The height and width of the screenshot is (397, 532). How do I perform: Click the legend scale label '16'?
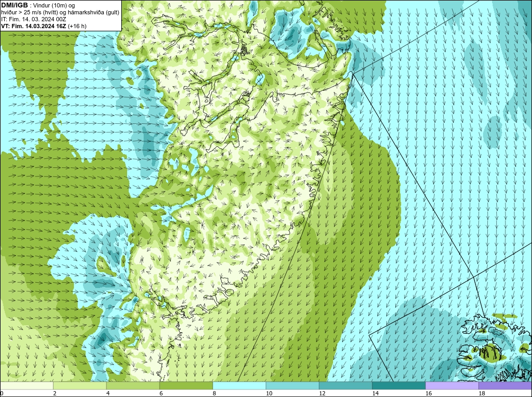[x=429, y=393]
